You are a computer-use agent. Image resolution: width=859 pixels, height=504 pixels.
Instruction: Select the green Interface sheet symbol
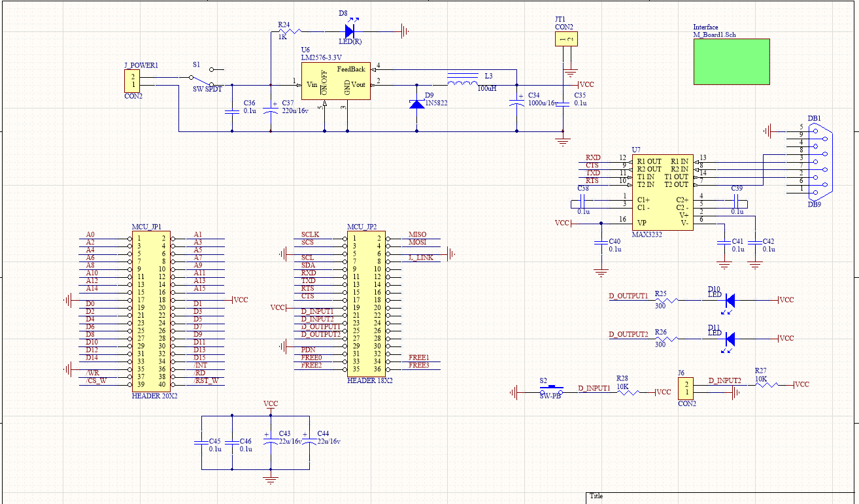[732, 61]
